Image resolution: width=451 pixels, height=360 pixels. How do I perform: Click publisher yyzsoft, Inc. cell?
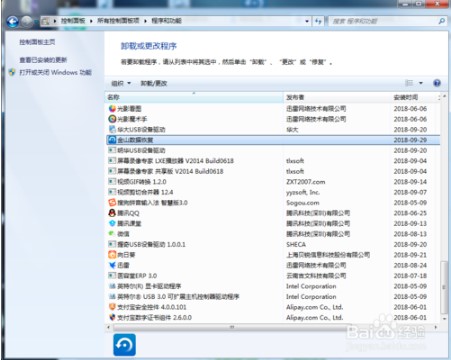[x=303, y=192]
